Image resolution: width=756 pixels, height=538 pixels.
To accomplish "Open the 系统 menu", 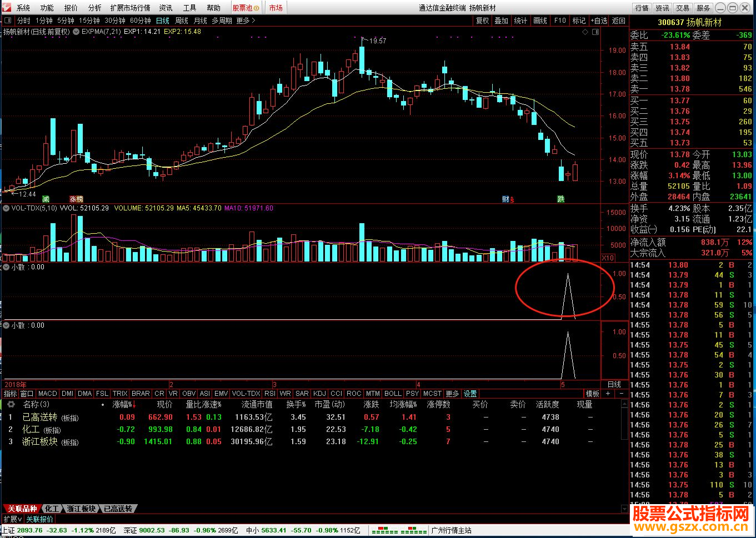I will pyautogui.click(x=23, y=8).
